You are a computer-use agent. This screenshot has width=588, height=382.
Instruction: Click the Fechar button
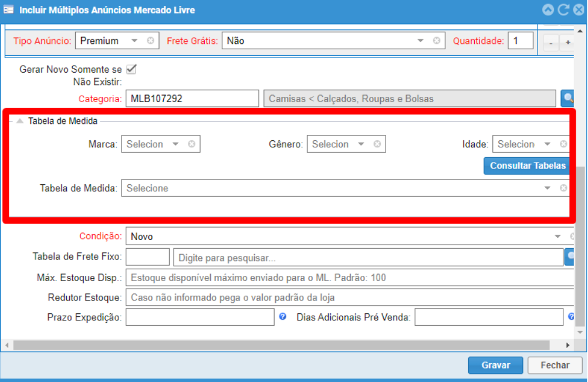(x=555, y=365)
